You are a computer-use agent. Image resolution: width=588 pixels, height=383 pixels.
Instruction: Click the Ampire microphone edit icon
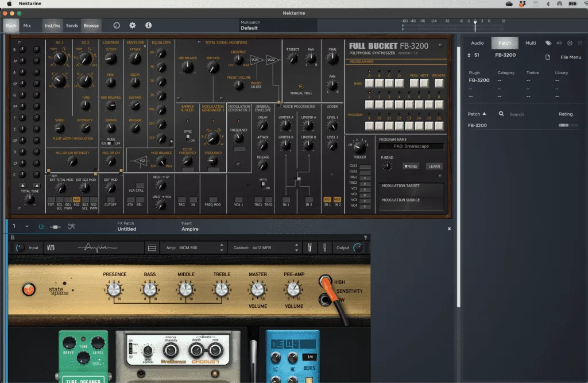(x=310, y=247)
